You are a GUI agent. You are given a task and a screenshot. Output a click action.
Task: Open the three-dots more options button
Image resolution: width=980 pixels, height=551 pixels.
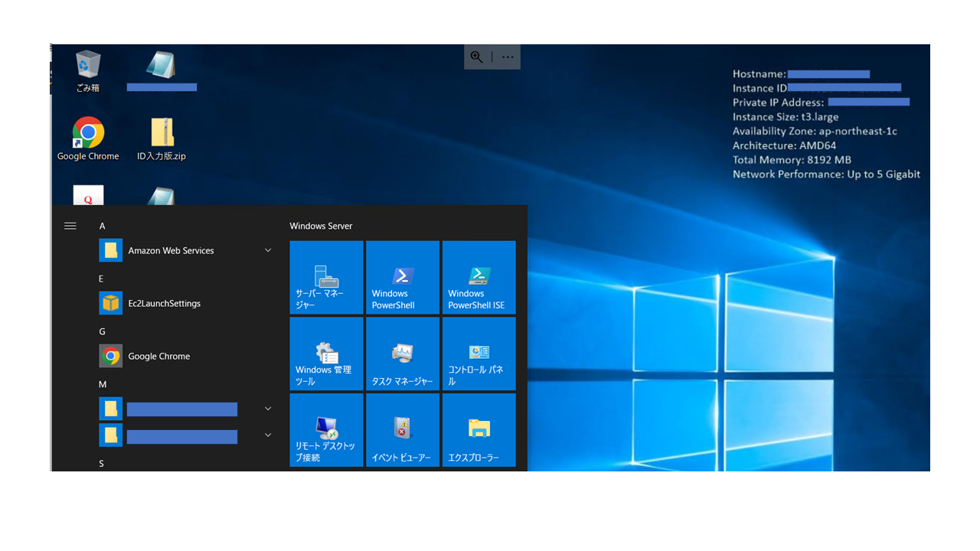coord(508,57)
